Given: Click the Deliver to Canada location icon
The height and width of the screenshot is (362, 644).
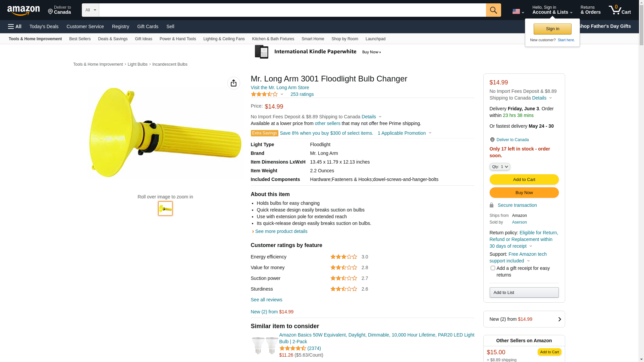Looking at the screenshot, I should click(x=492, y=140).
